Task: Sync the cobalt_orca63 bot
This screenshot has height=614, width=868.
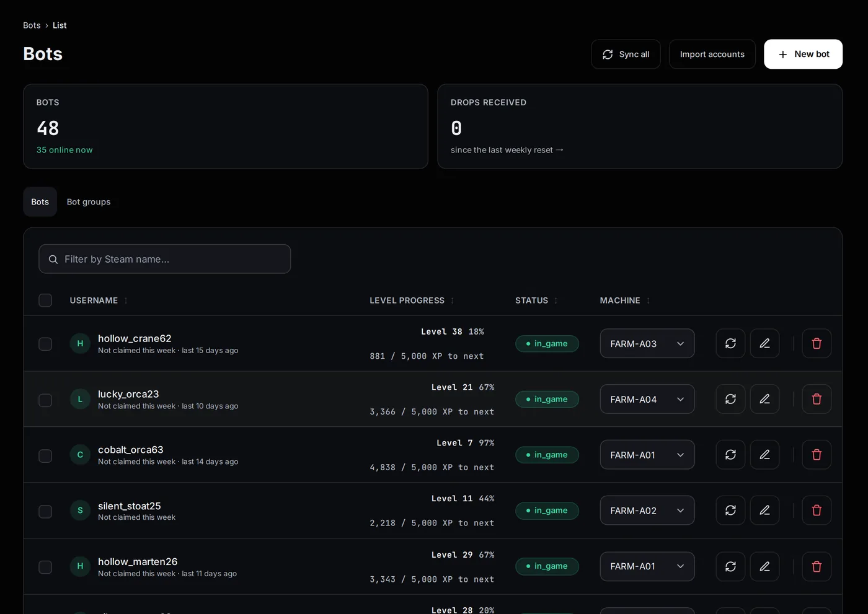Action: click(730, 455)
